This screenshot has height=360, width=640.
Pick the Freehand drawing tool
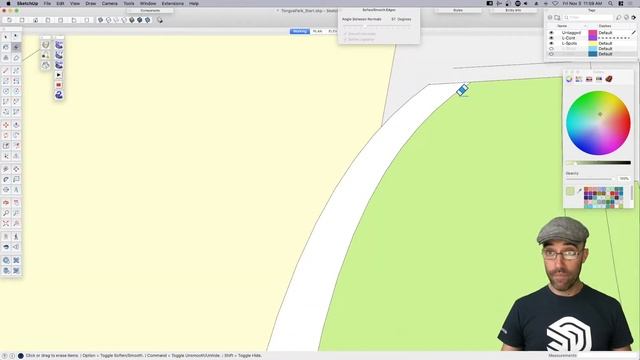[x=16, y=71]
